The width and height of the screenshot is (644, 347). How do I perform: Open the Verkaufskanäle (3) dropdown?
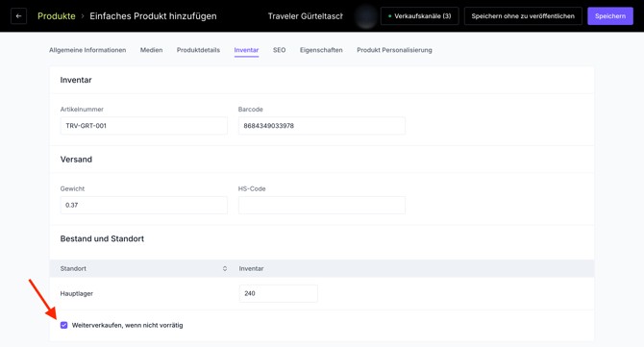pos(419,16)
